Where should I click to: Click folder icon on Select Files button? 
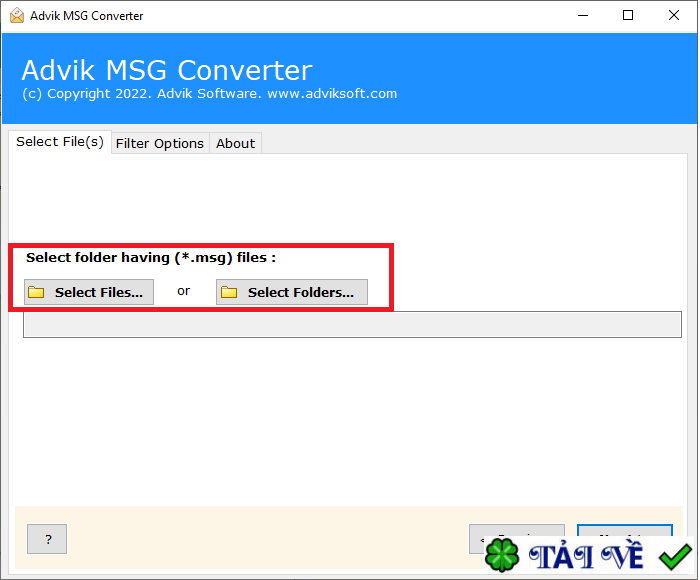tap(36, 292)
